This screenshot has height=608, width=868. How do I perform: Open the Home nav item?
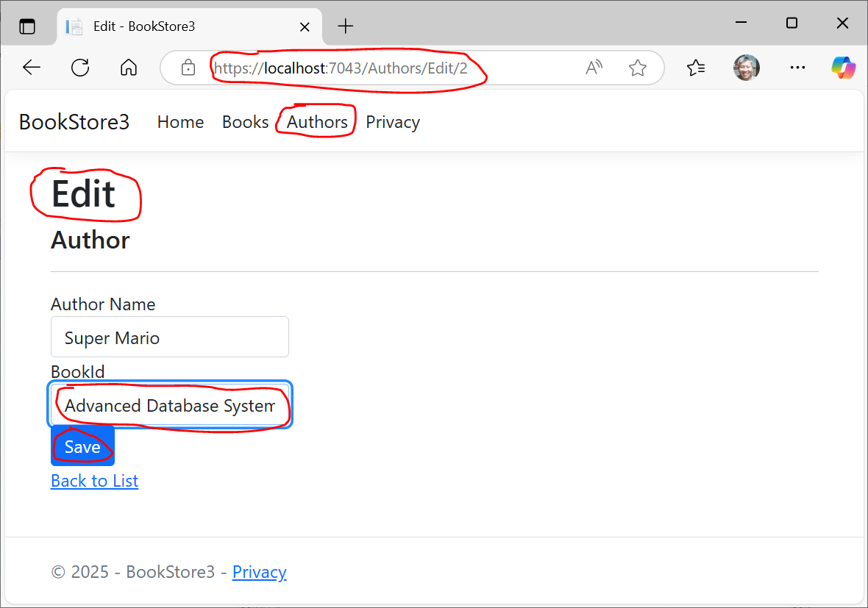tap(180, 122)
